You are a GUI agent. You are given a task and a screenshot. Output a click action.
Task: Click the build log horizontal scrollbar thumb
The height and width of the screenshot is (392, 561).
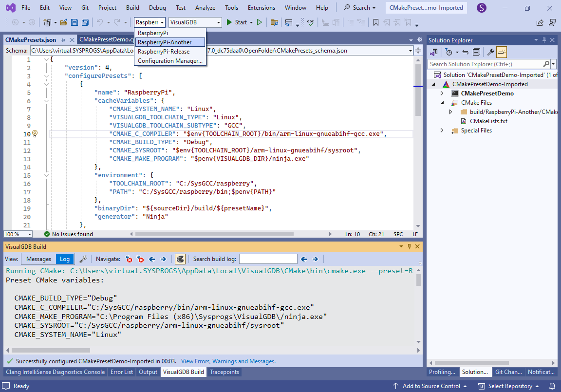click(51, 351)
